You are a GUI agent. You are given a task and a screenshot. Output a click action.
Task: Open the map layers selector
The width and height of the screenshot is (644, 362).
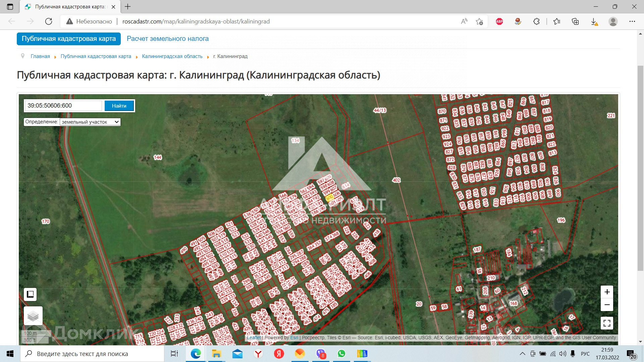pyautogui.click(x=33, y=316)
